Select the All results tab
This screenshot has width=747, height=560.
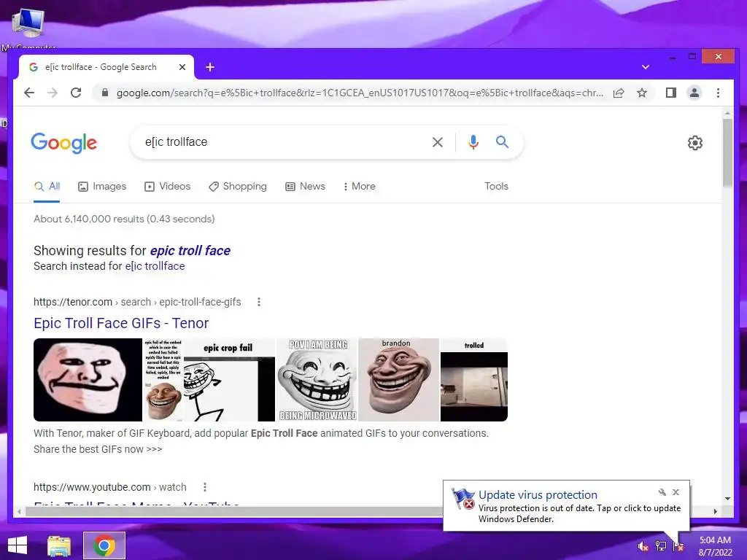click(x=47, y=186)
